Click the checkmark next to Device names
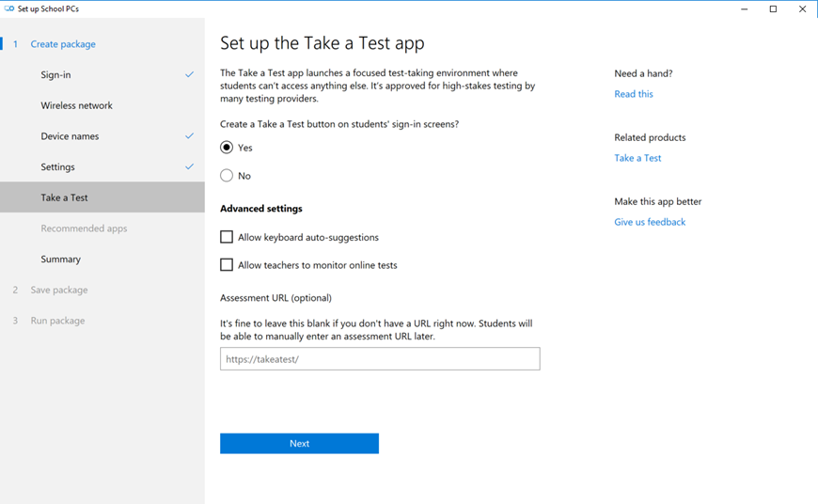The image size is (818, 504). click(x=189, y=136)
